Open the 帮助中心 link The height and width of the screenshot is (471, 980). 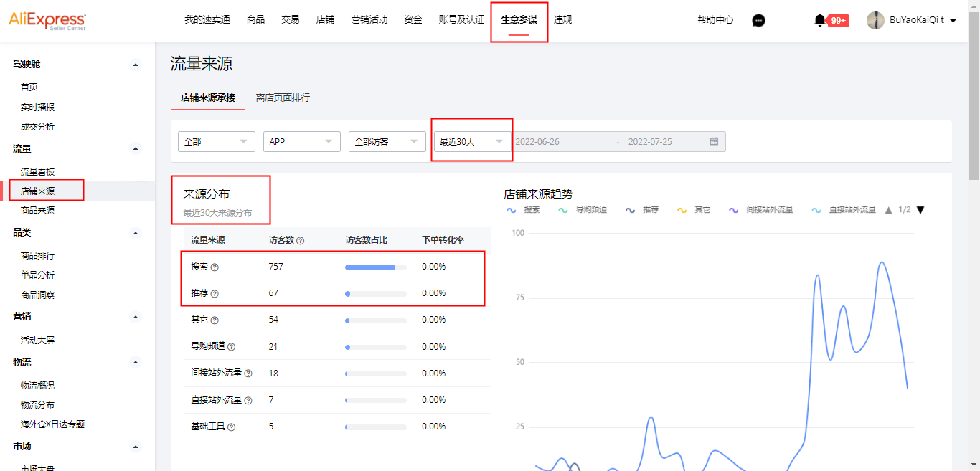click(x=714, y=21)
